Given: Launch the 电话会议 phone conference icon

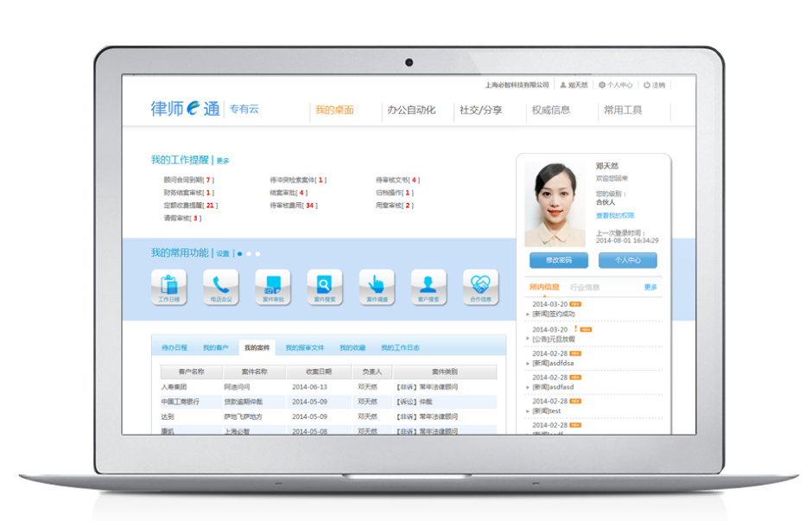Looking at the screenshot, I should click(x=220, y=284).
